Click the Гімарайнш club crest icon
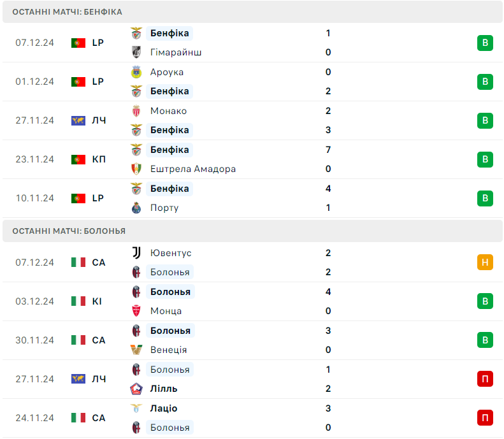The height and width of the screenshot is (439, 504). pyautogui.click(x=136, y=52)
